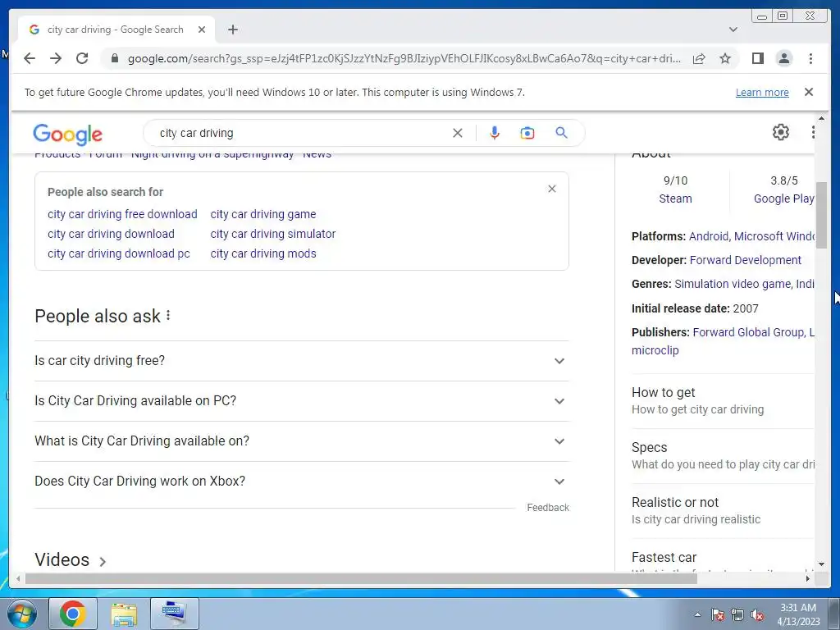This screenshot has height=630, width=840.
Task: Open the Action Center flag tray icon
Action: coord(718,615)
